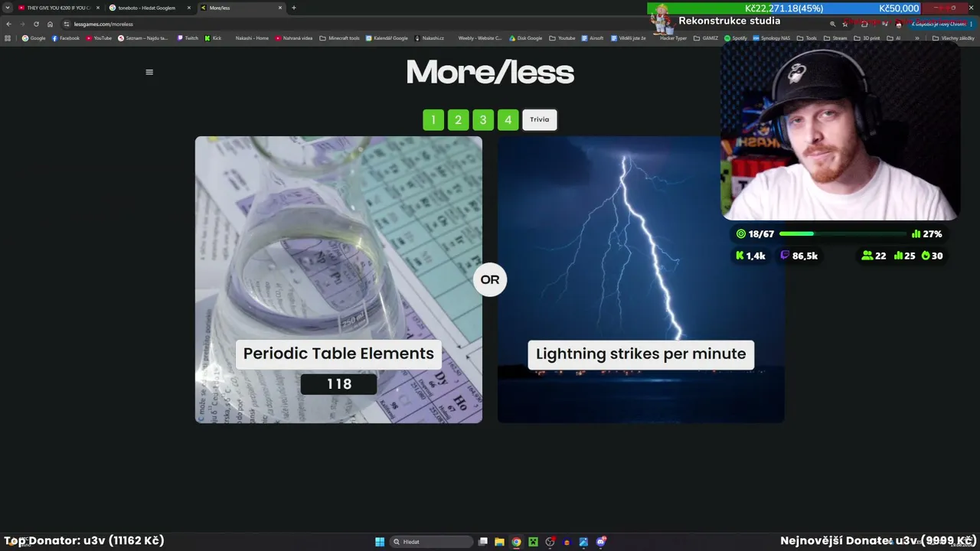Expand the tab search dropdown
Image resolution: width=980 pixels, height=551 pixels.
pyautogui.click(x=7, y=8)
